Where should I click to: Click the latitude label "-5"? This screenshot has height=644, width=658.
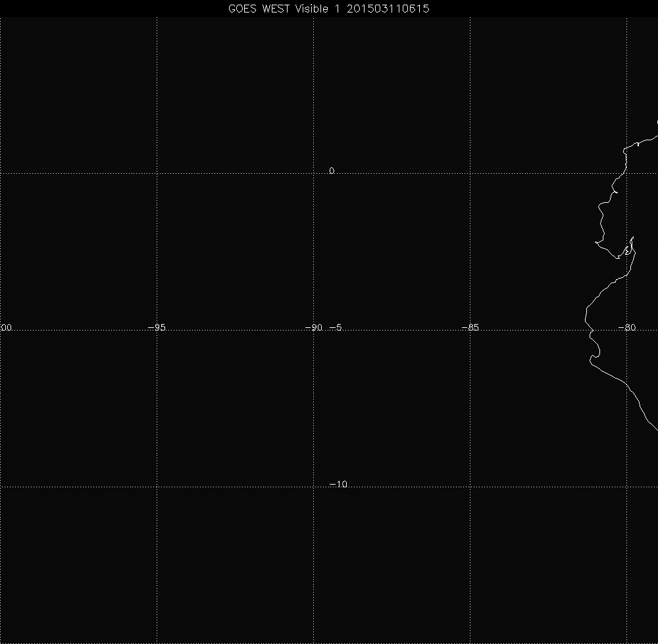336,327
